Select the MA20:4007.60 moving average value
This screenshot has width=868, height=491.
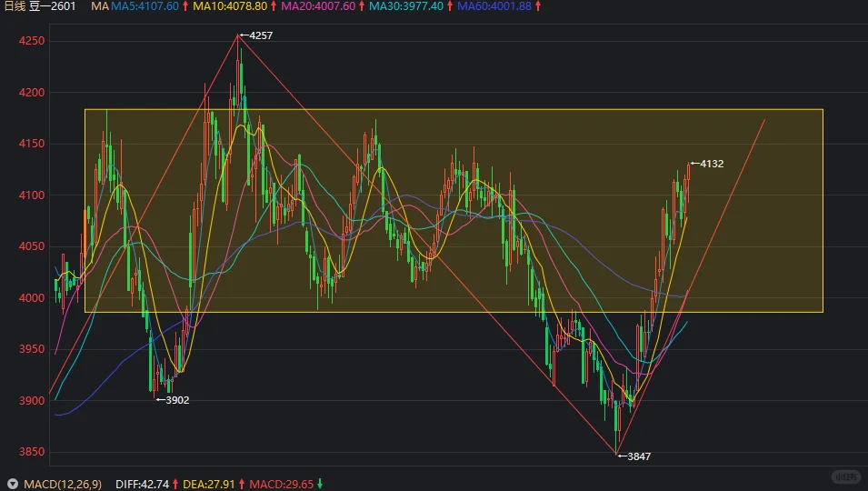point(318,6)
